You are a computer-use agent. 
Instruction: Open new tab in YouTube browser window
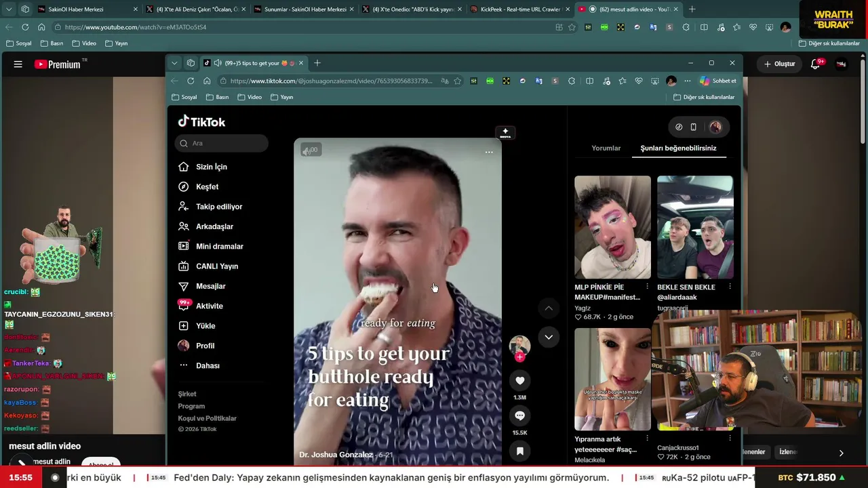(x=692, y=9)
